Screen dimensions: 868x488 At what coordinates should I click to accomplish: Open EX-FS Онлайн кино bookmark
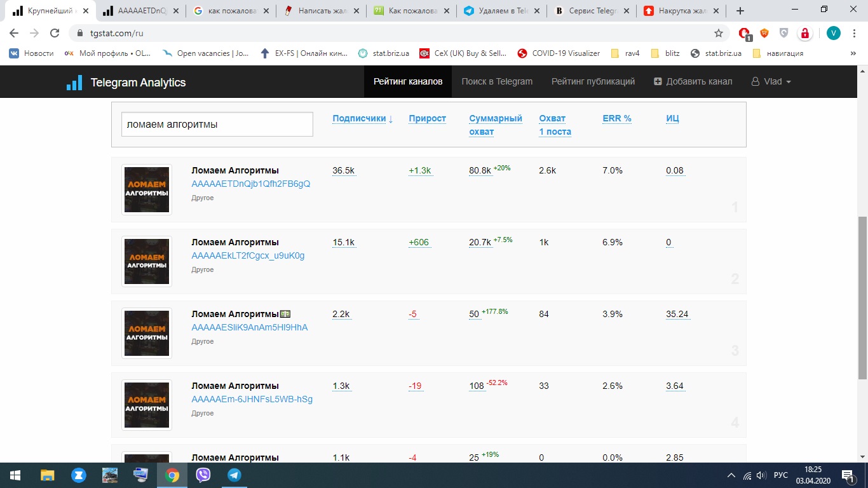(304, 53)
